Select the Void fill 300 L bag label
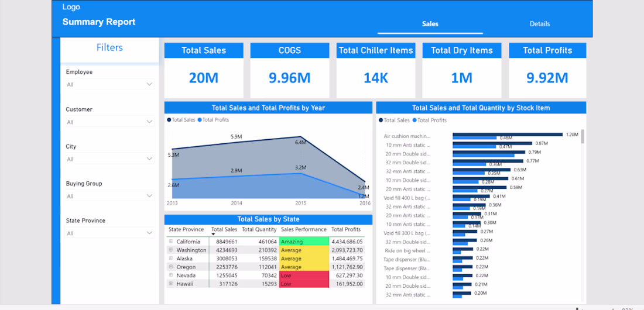 click(x=407, y=233)
